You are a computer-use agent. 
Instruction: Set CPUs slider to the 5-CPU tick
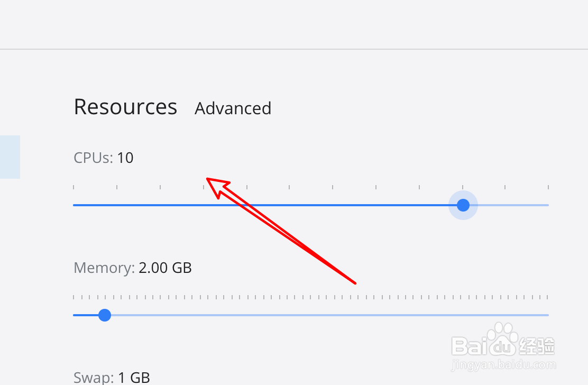[x=247, y=205]
